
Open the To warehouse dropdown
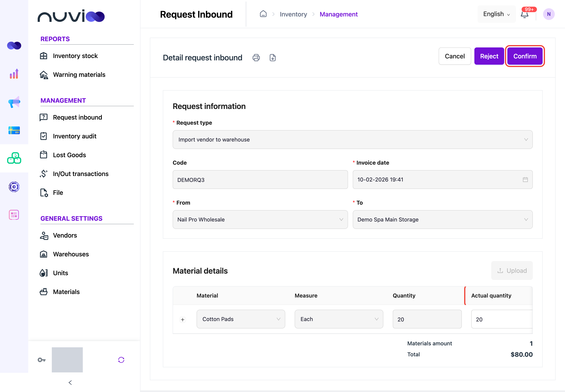pyautogui.click(x=443, y=220)
